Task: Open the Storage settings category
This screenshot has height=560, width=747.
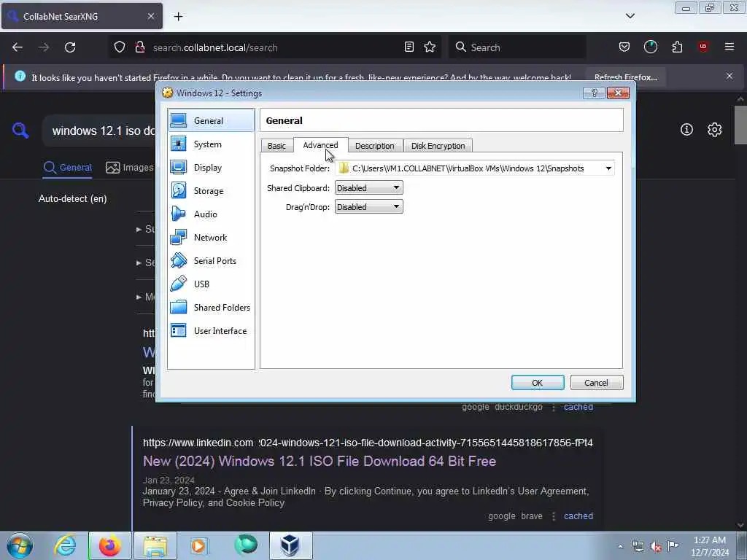Action: 211,190
